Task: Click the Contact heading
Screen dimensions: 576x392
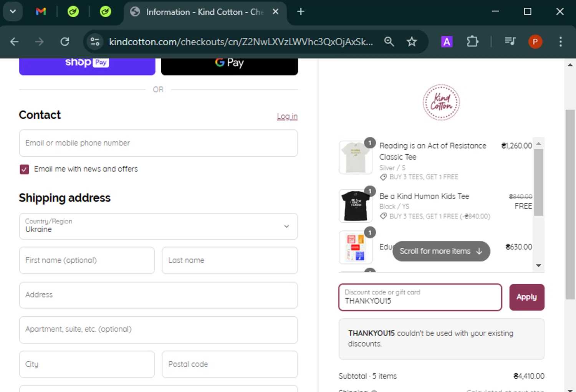Action: [40, 115]
